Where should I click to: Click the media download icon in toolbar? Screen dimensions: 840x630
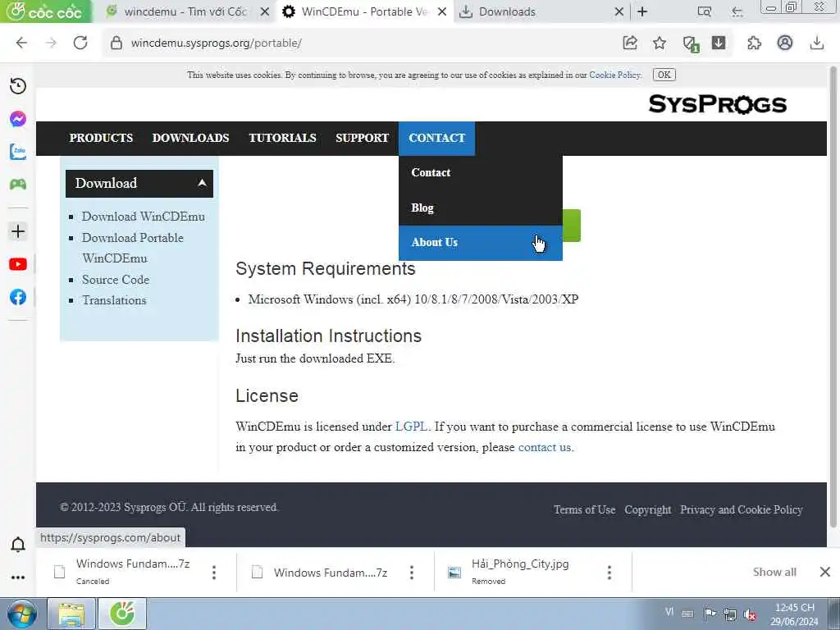719,43
